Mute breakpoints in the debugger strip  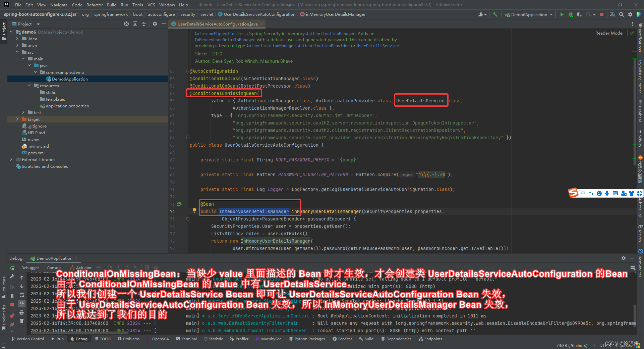tap(12, 323)
